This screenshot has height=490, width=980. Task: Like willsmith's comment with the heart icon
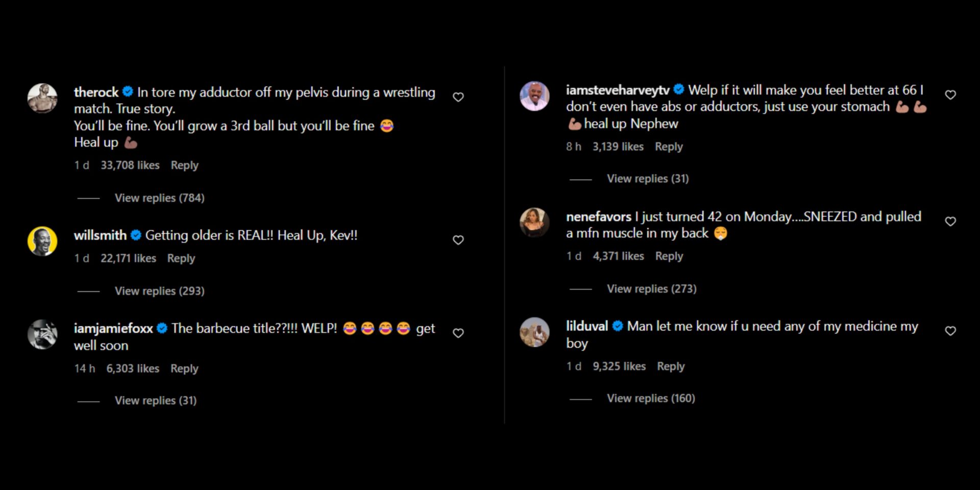click(x=458, y=240)
